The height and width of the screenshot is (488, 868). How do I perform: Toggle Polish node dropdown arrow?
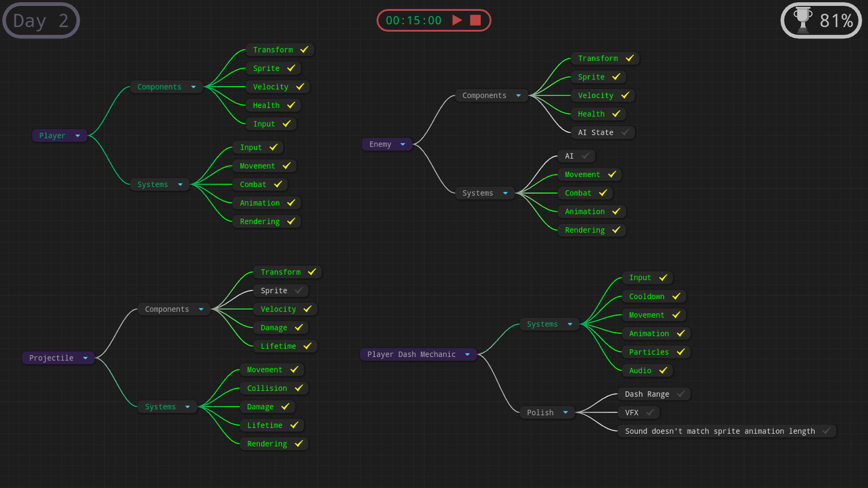point(566,412)
